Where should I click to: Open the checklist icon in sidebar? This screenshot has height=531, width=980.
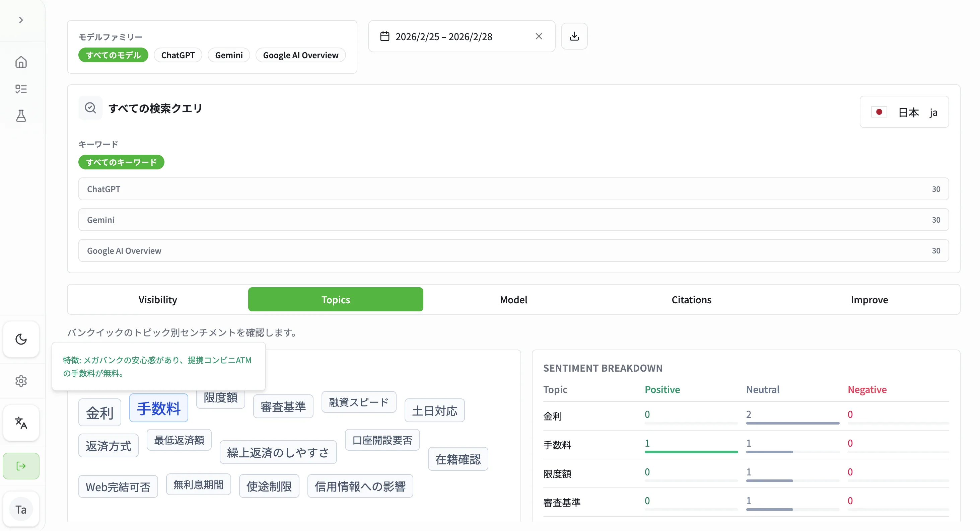click(21, 89)
